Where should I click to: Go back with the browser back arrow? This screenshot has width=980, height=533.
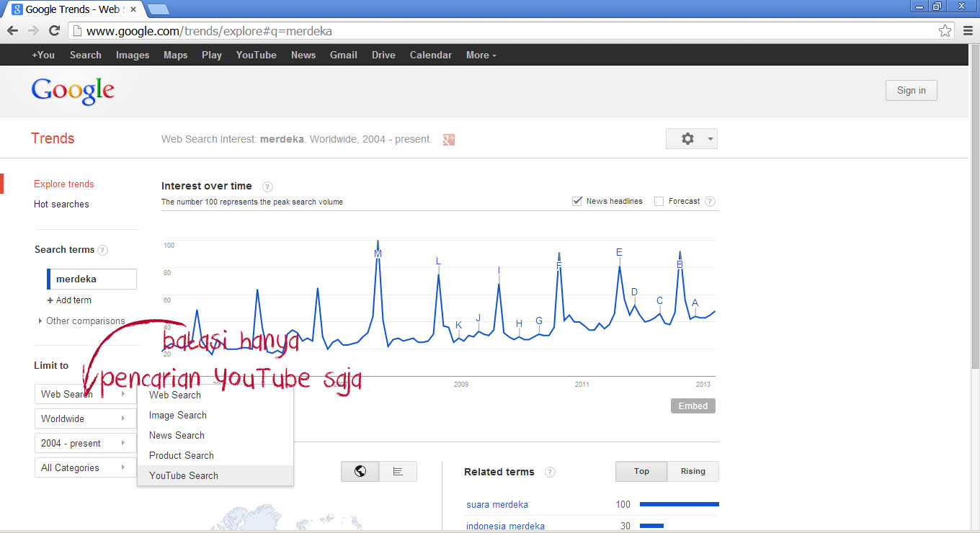(x=12, y=31)
